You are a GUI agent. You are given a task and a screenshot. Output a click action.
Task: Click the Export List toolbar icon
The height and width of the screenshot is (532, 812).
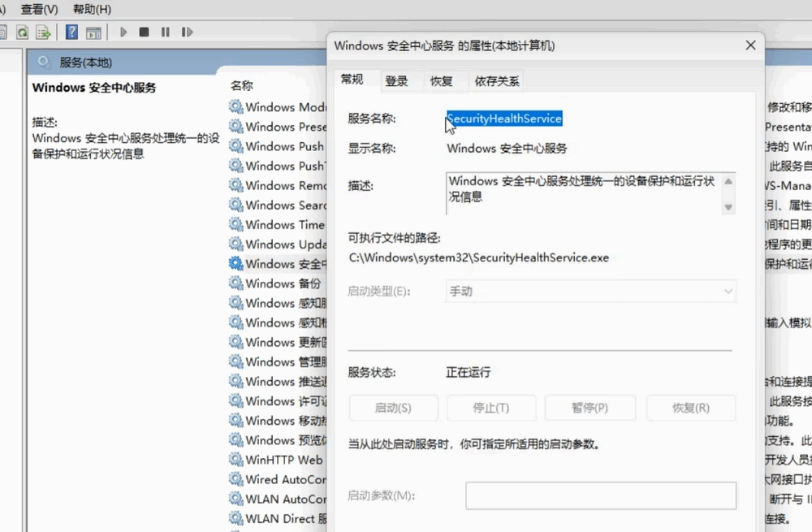tap(43, 32)
